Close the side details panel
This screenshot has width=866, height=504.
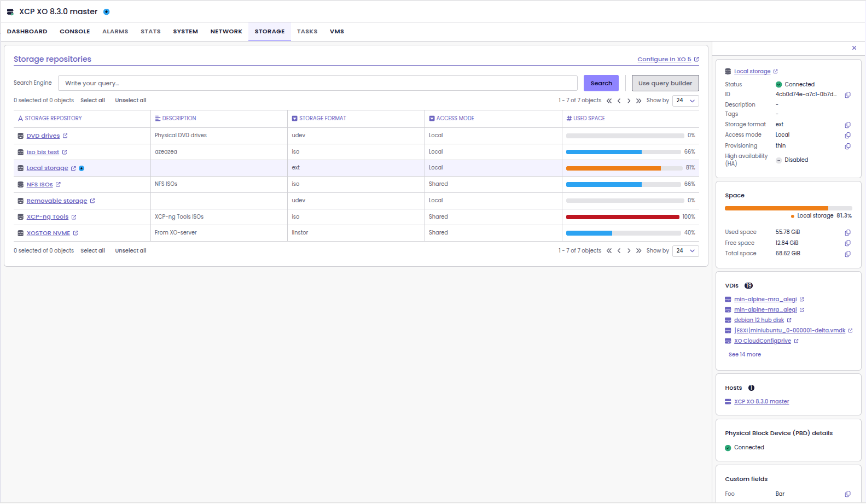coord(854,48)
